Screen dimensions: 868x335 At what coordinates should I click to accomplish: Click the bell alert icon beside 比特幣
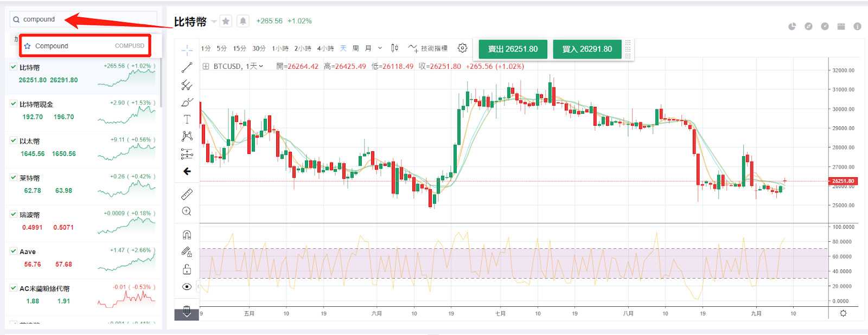point(243,21)
